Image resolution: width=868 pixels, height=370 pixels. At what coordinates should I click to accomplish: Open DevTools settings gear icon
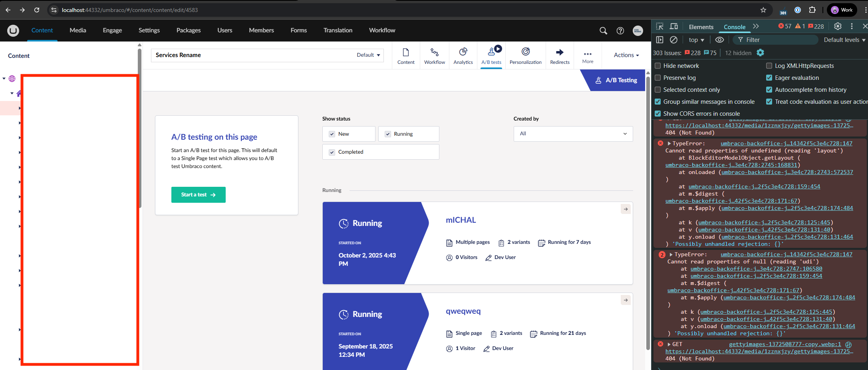[838, 26]
